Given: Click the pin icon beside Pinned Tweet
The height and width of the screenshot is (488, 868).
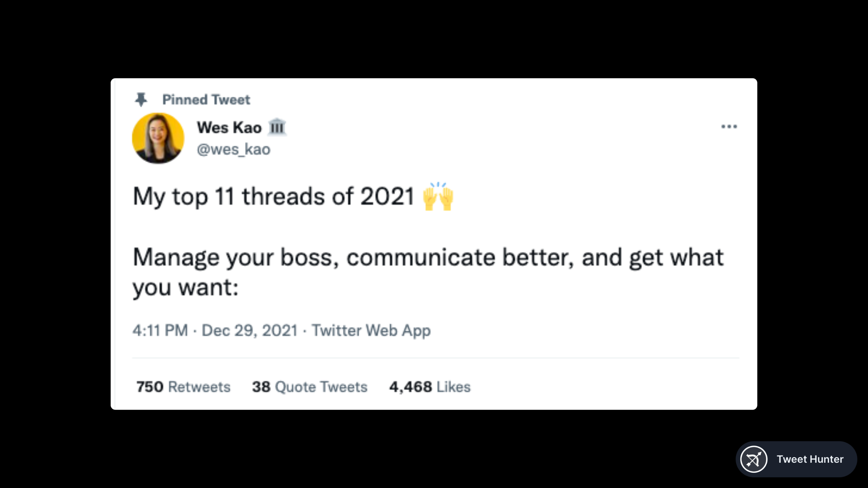Looking at the screenshot, I should [141, 99].
